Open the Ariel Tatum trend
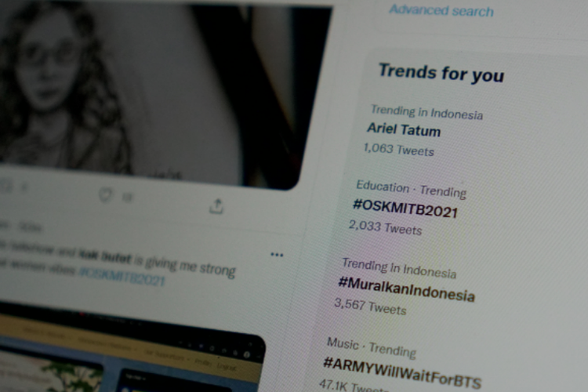The height and width of the screenshot is (392, 588). point(404,130)
